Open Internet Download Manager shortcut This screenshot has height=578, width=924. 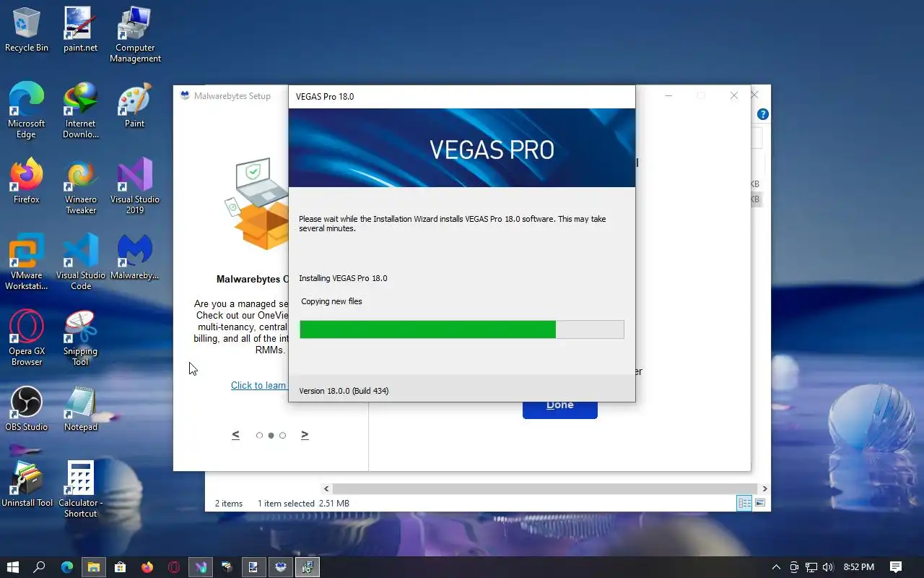80,110
